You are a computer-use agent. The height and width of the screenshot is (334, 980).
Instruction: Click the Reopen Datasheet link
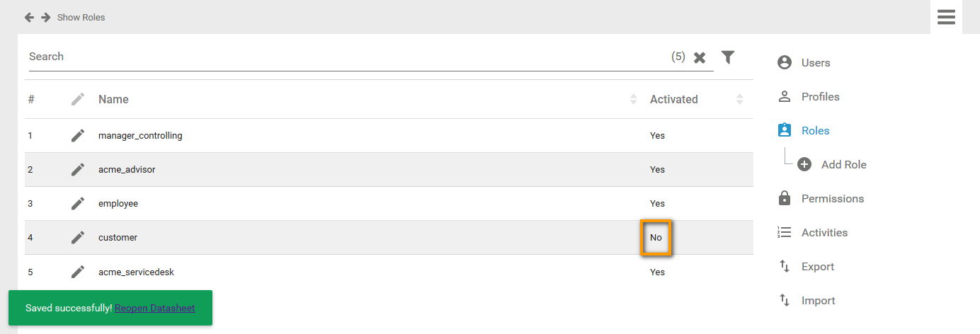click(x=154, y=308)
